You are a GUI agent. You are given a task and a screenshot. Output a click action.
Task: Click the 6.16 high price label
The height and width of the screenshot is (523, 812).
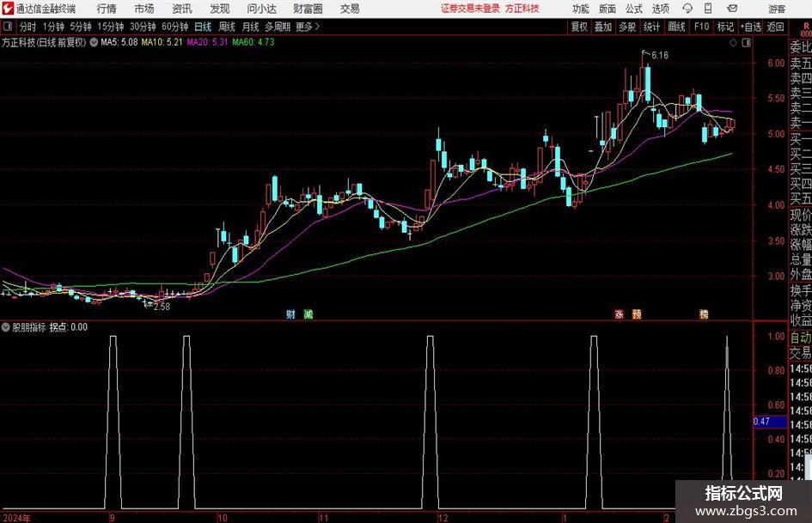pyautogui.click(x=660, y=55)
